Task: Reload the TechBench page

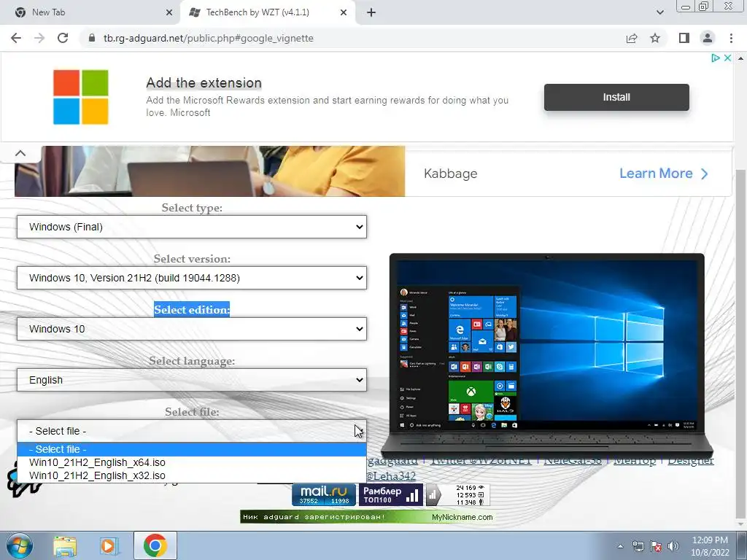Action: (x=63, y=38)
